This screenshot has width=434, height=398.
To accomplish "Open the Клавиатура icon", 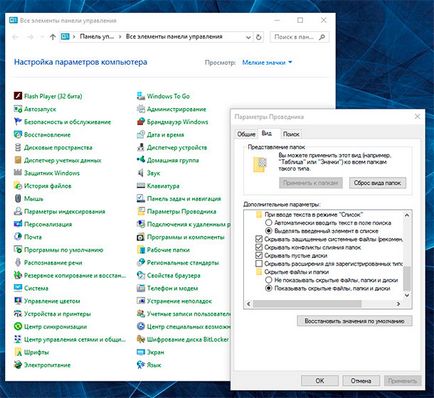I will [x=141, y=186].
